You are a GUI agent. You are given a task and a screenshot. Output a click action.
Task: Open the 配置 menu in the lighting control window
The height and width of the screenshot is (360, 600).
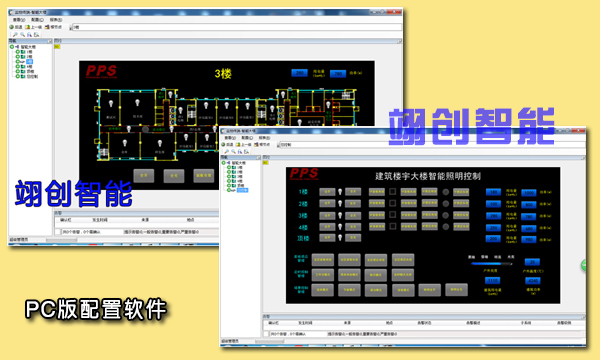[247, 137]
